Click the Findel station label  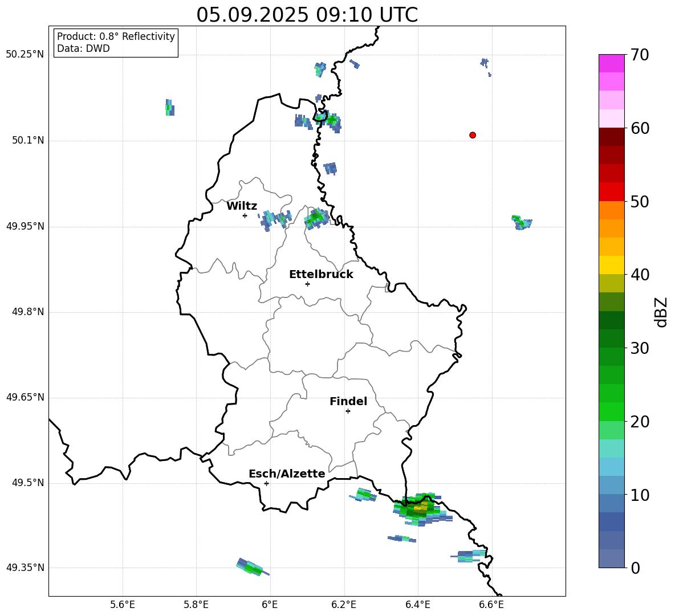pos(348,401)
